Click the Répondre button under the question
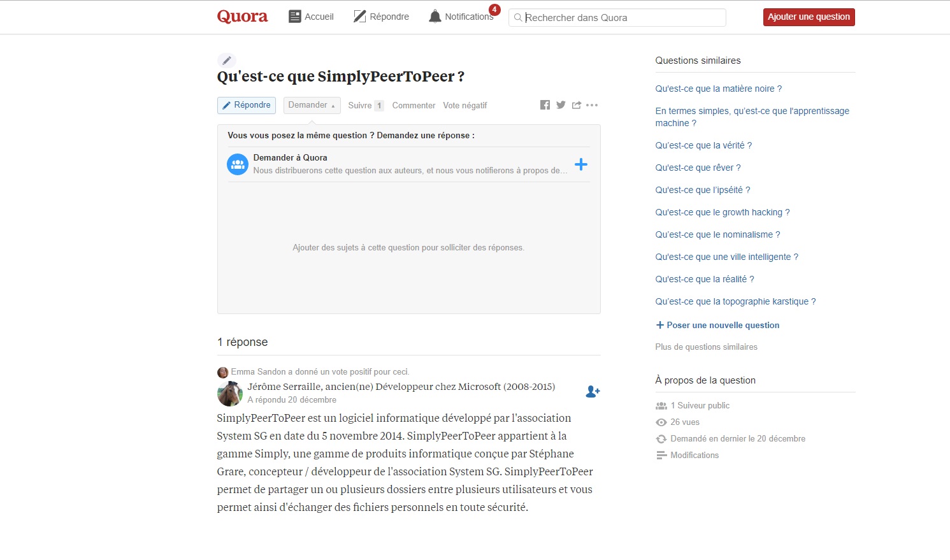 [x=246, y=105]
